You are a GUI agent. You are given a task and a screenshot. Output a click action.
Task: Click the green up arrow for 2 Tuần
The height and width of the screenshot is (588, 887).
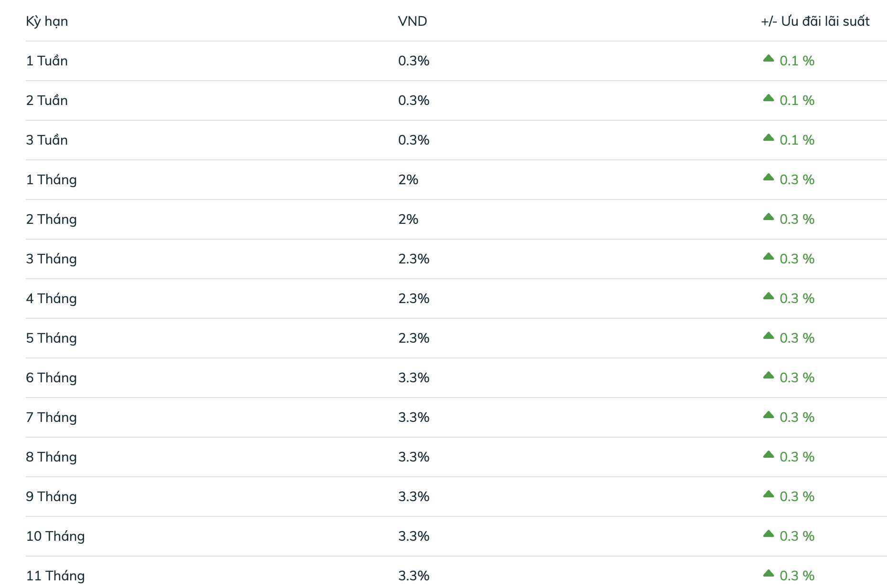point(768,98)
